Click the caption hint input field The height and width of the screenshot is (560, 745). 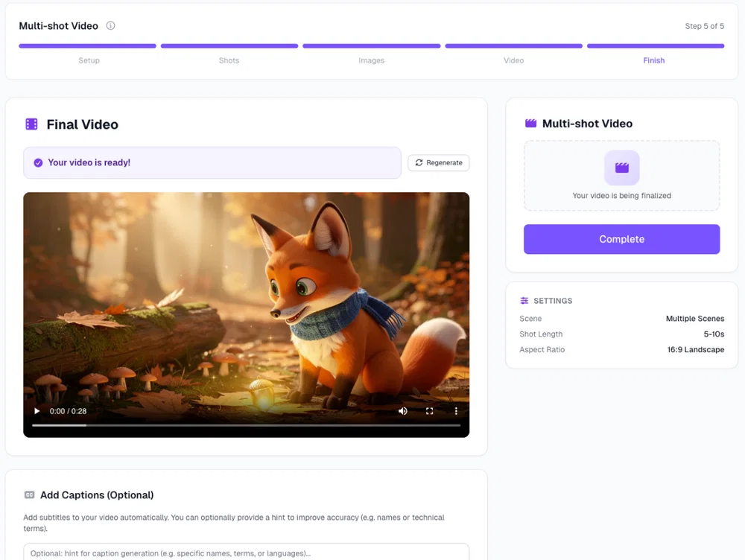click(x=246, y=553)
